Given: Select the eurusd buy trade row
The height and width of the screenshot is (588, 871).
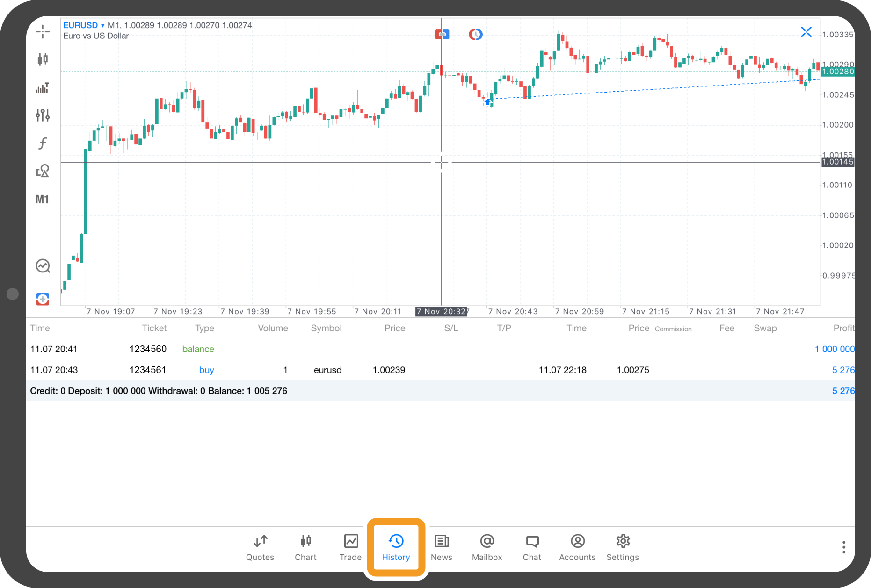Looking at the screenshot, I should [327, 370].
